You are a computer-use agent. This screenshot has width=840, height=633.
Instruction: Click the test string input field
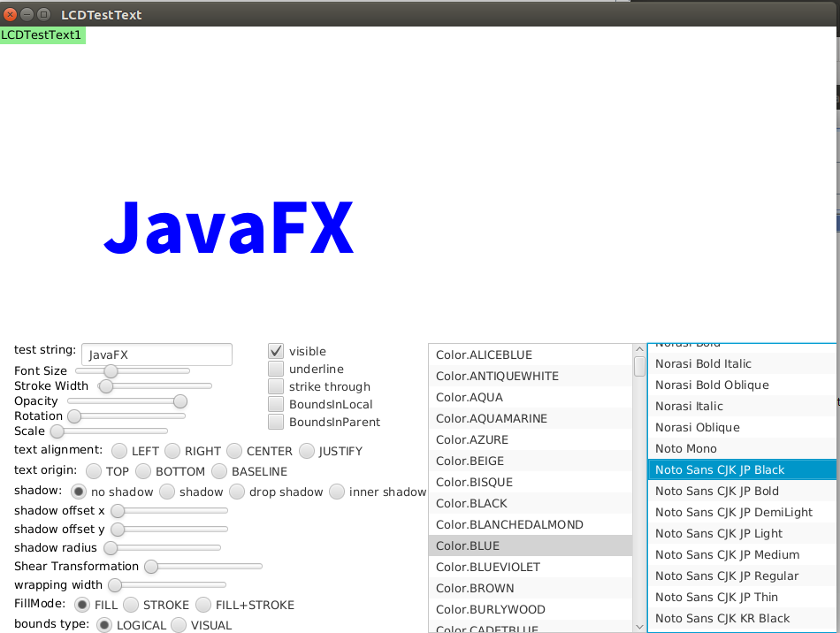[x=157, y=355]
